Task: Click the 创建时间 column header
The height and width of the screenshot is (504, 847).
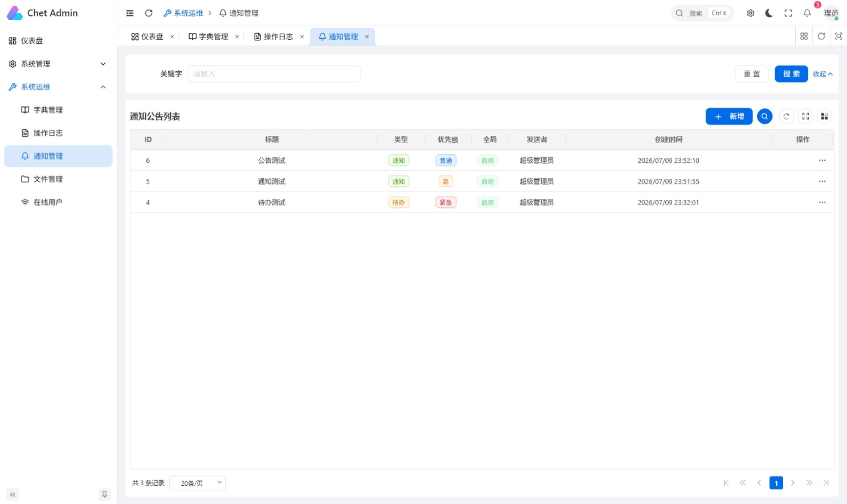Action: click(x=668, y=140)
